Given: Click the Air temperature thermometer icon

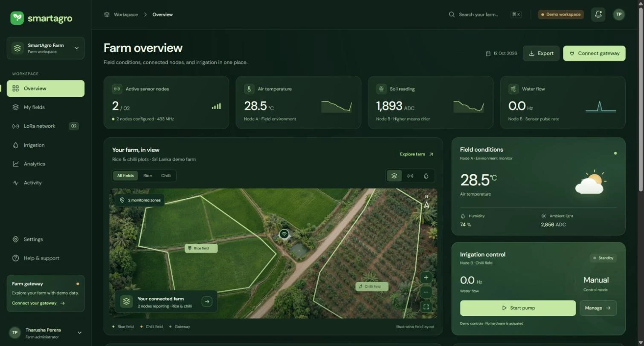Looking at the screenshot, I should click(249, 89).
